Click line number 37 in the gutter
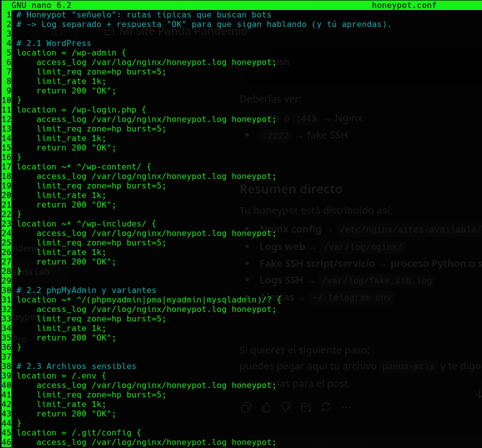 click(x=7, y=357)
